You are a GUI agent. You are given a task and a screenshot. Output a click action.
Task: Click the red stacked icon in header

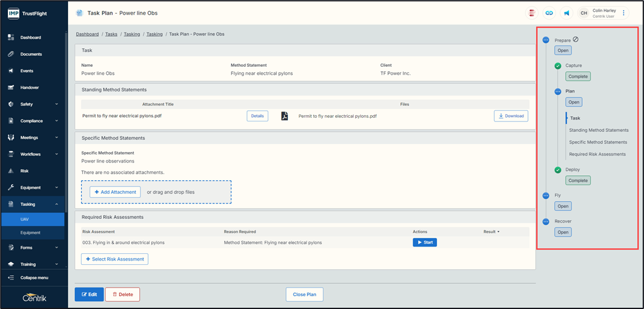pos(532,13)
